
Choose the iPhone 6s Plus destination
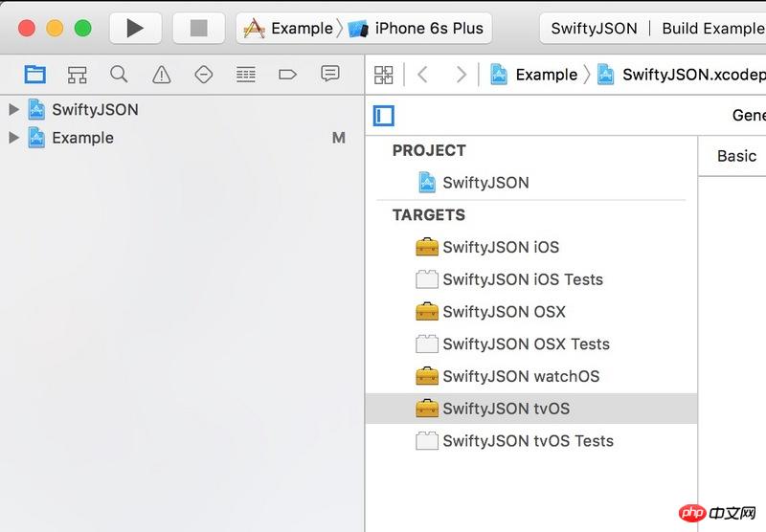416,29
